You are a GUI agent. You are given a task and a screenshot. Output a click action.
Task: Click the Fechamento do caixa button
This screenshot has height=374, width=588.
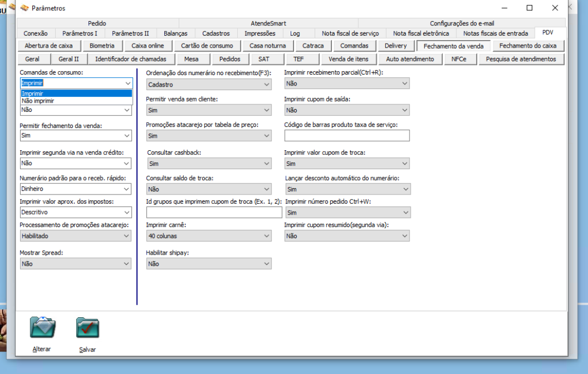click(528, 46)
